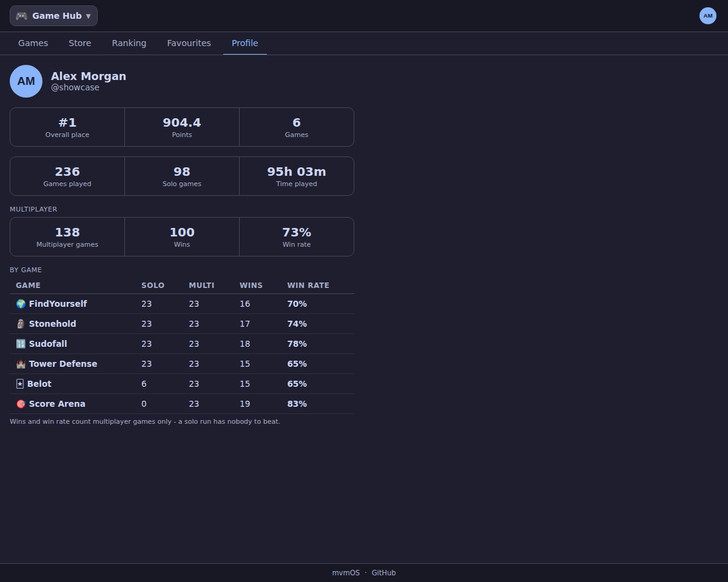Click the Stonehold moai statue icon
Screen dimensions: 728x582
(x=21, y=324)
